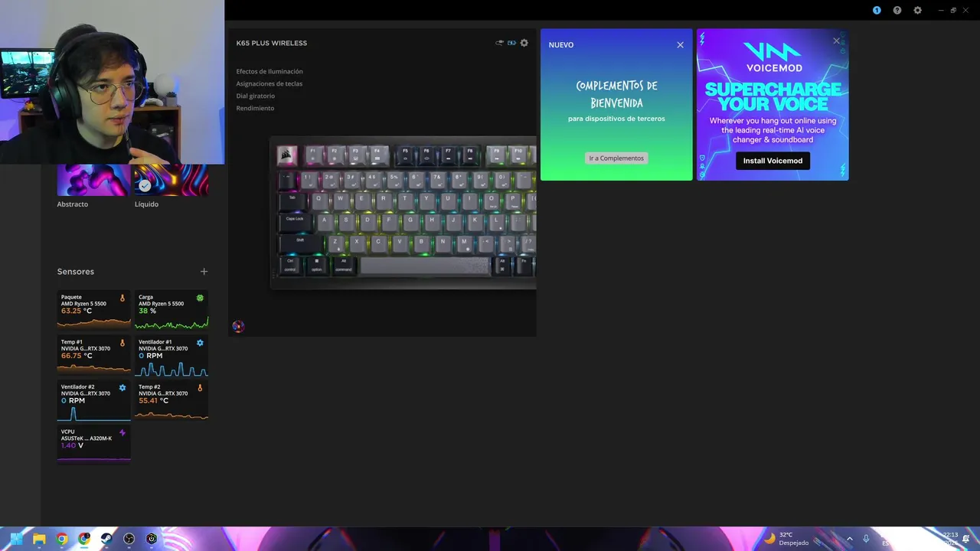Click fan icon on Ventilador #1 sensor

(x=200, y=343)
